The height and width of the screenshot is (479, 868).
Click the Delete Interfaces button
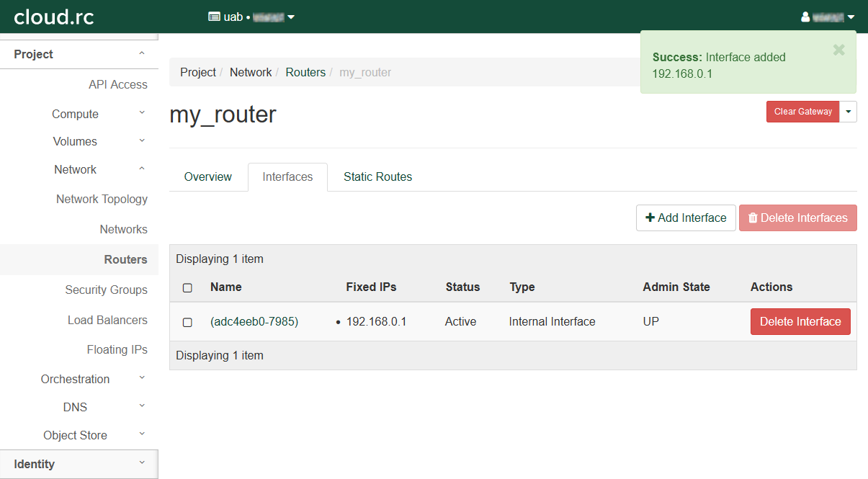(x=797, y=218)
